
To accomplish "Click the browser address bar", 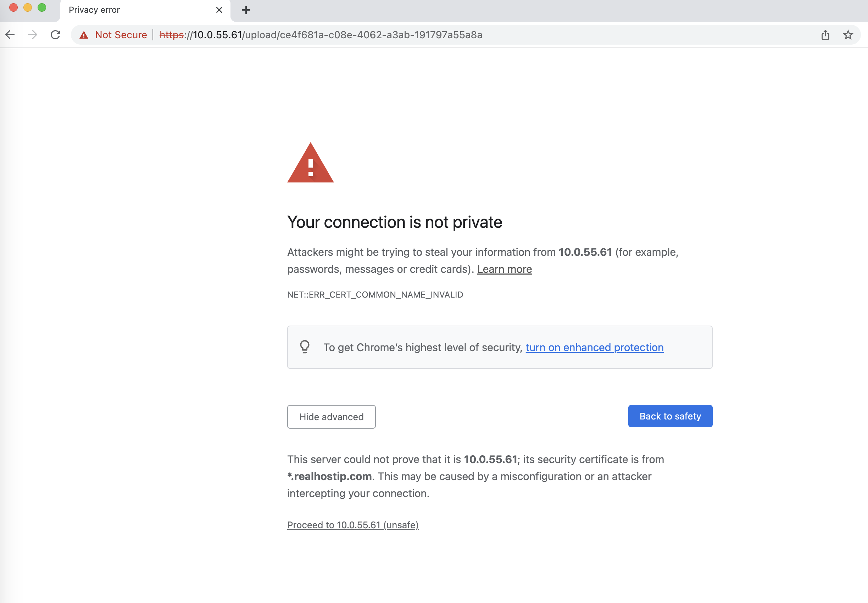I will click(x=378, y=35).
